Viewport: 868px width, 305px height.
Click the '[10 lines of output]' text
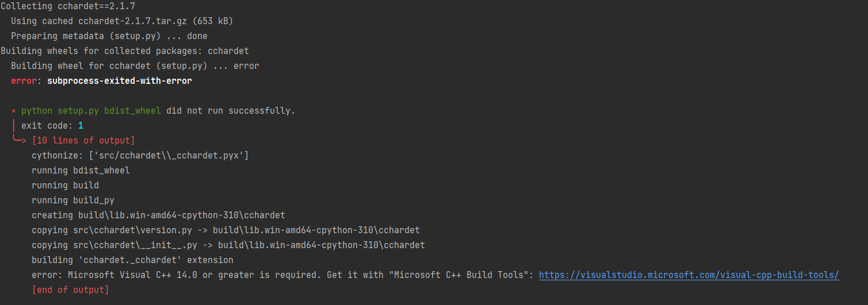point(83,140)
